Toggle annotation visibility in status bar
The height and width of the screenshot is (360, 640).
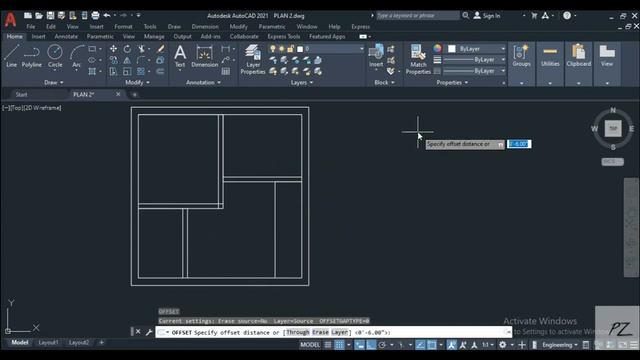[x=451, y=345]
